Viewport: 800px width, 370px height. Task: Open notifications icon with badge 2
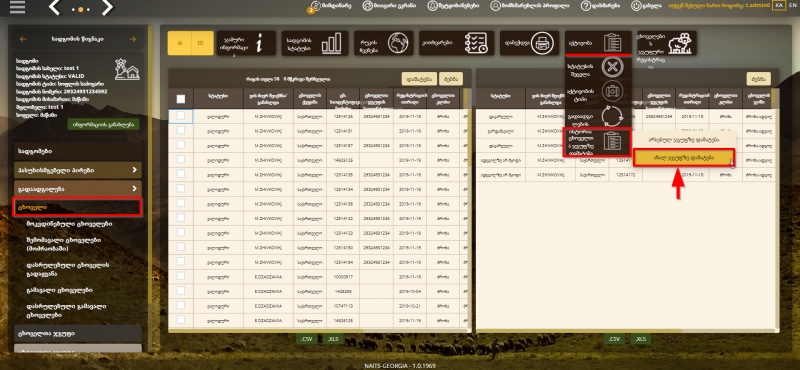click(x=314, y=6)
